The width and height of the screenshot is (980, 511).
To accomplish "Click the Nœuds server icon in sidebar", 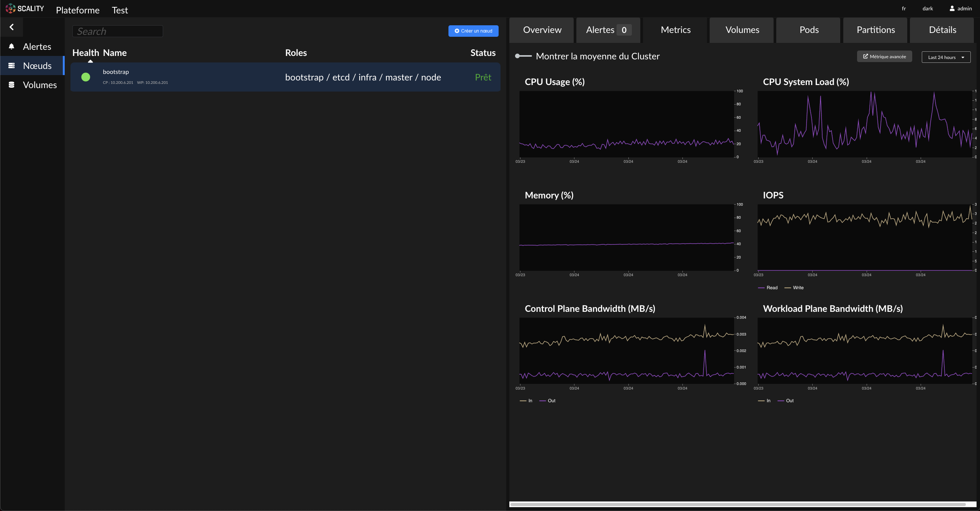I will [x=11, y=66].
